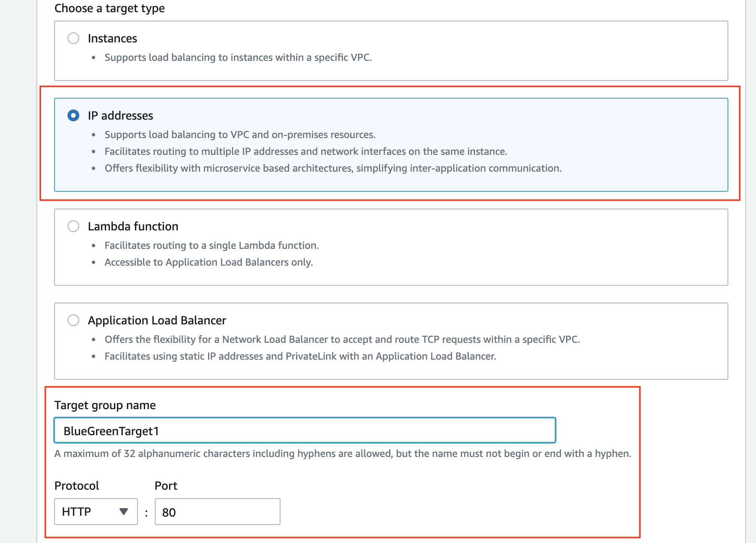Click the Choose a target type heading
This screenshot has width=756, height=543.
(x=109, y=8)
